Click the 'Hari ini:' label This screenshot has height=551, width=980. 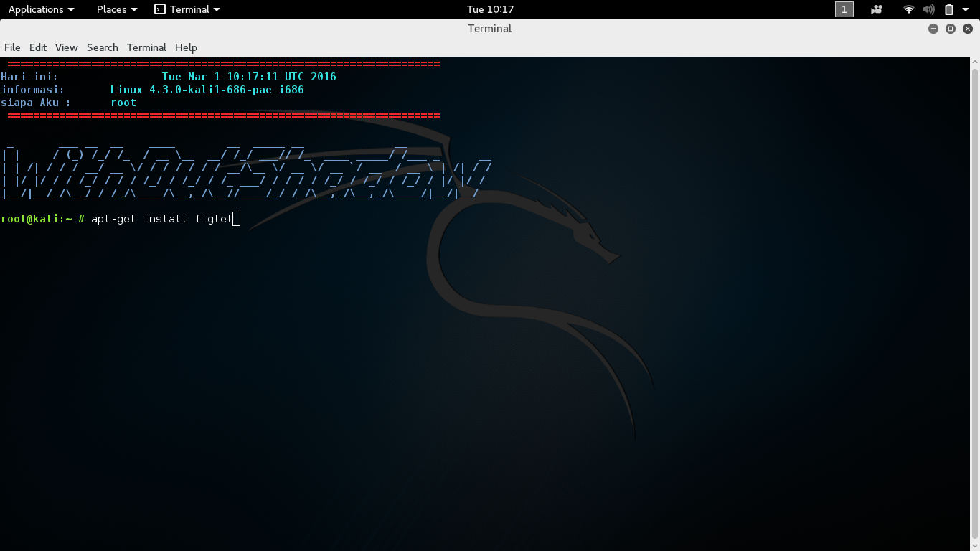point(29,77)
